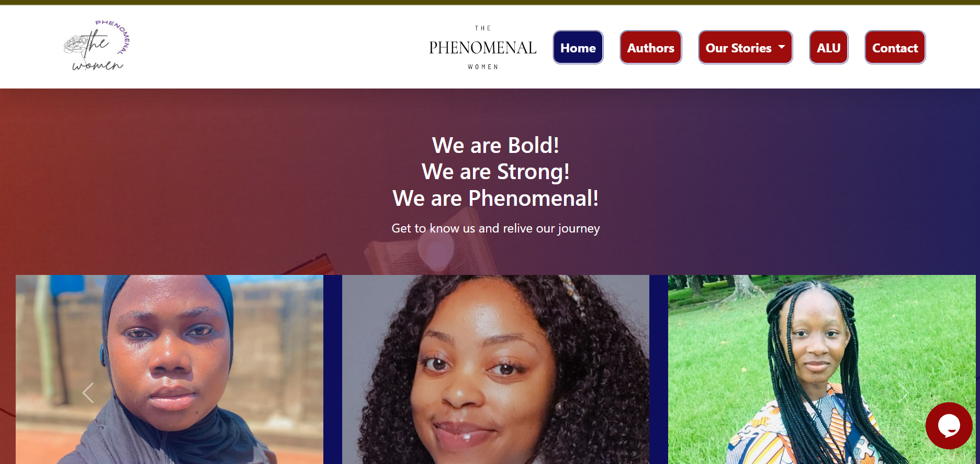
Task: Open the Authors page
Action: 650,47
